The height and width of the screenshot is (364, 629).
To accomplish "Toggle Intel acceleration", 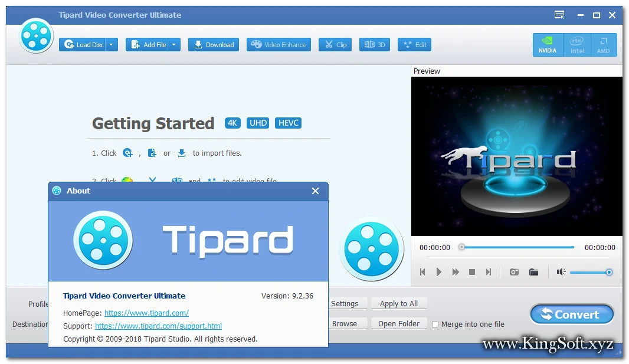I will (x=577, y=45).
